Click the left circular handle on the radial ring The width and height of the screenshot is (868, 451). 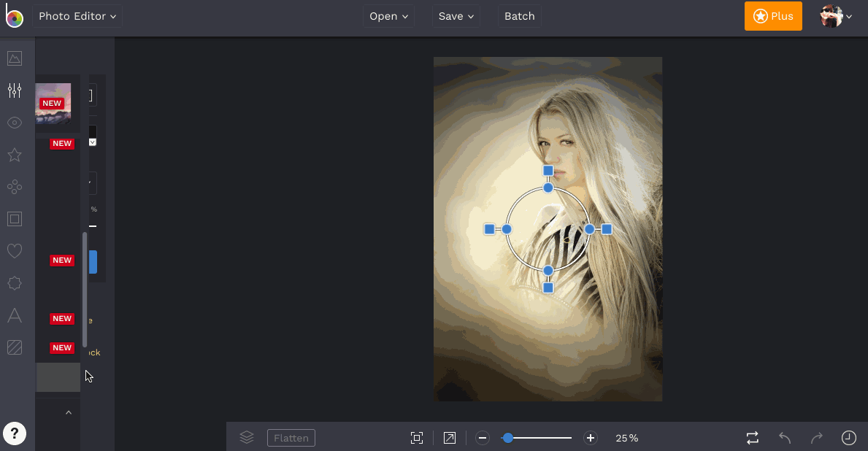(507, 229)
